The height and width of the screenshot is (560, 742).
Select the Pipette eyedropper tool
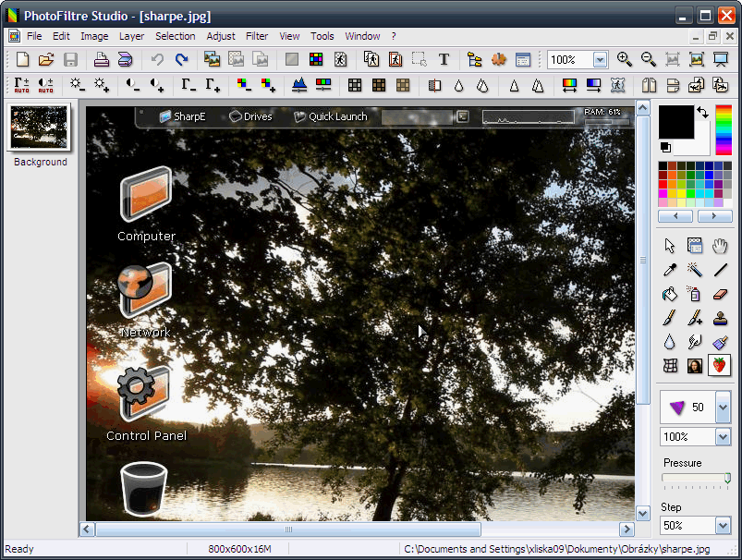(x=670, y=270)
